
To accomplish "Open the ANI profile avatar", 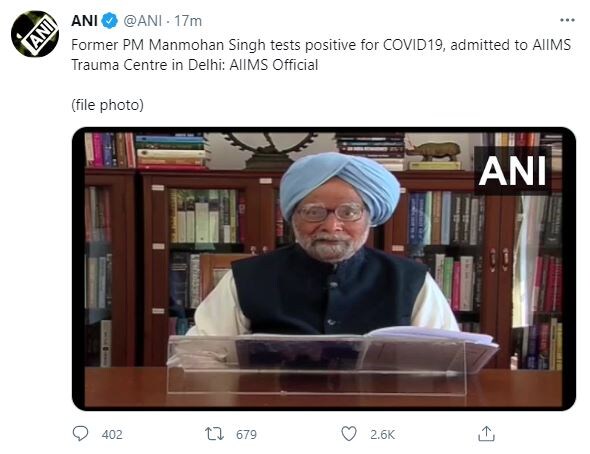I will [35, 34].
